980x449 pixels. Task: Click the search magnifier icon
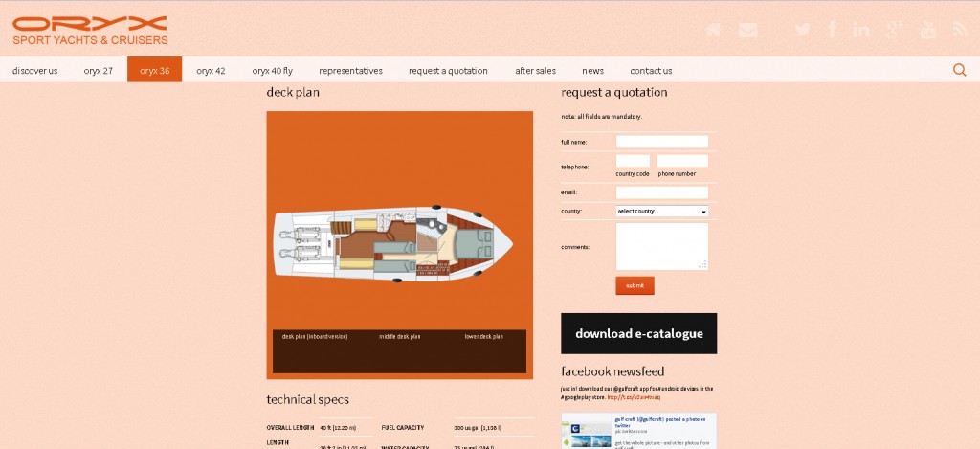tap(959, 70)
